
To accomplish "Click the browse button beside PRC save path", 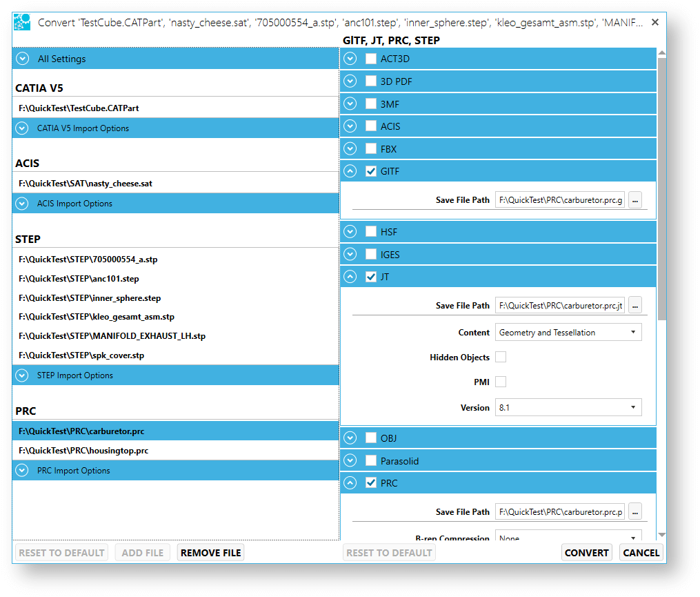I will pyautogui.click(x=635, y=511).
